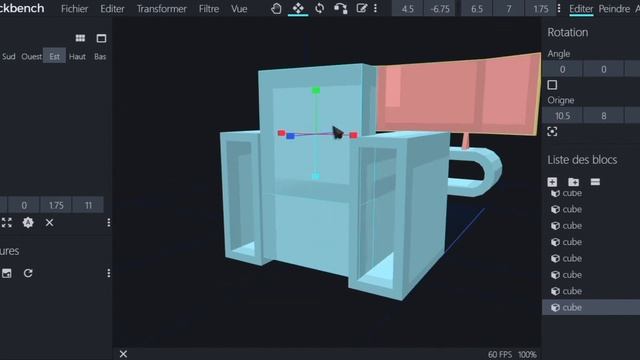Reload textures with the refresh icon
Screen dimensions: 640x360
click(x=28, y=273)
